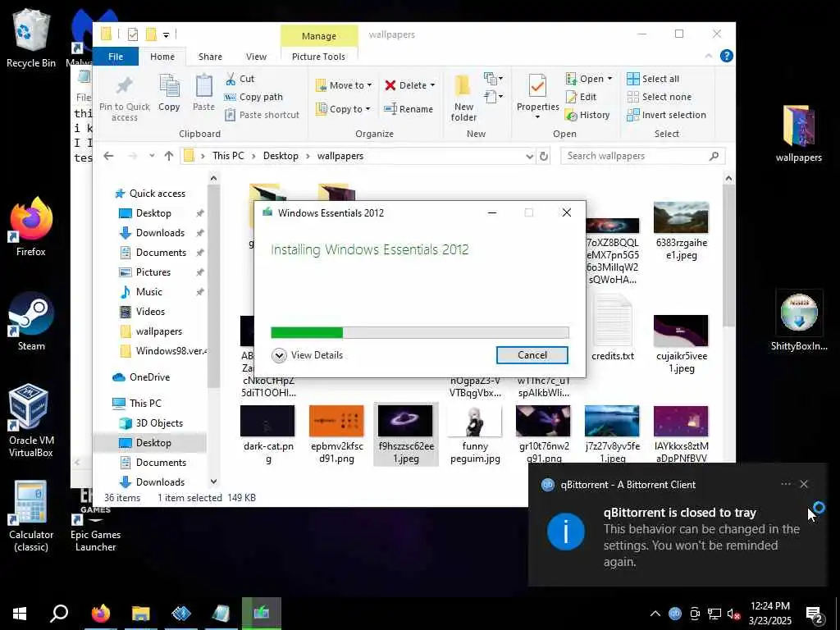Expand View Details in the installer
This screenshot has width=840, height=630.
click(x=308, y=355)
